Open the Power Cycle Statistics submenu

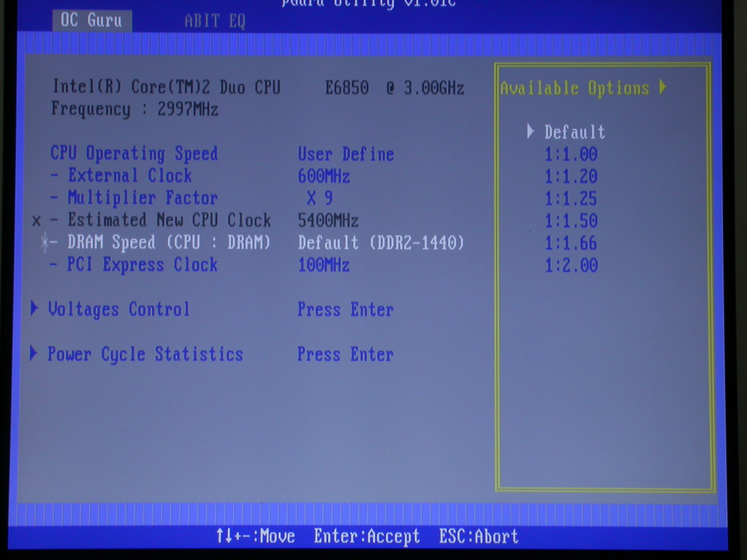[145, 355]
